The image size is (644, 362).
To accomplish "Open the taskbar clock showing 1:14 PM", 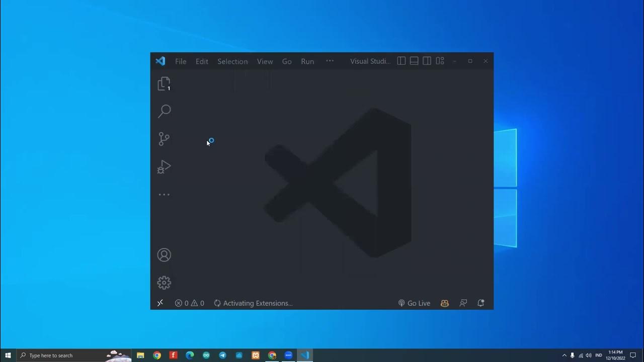I will point(615,355).
